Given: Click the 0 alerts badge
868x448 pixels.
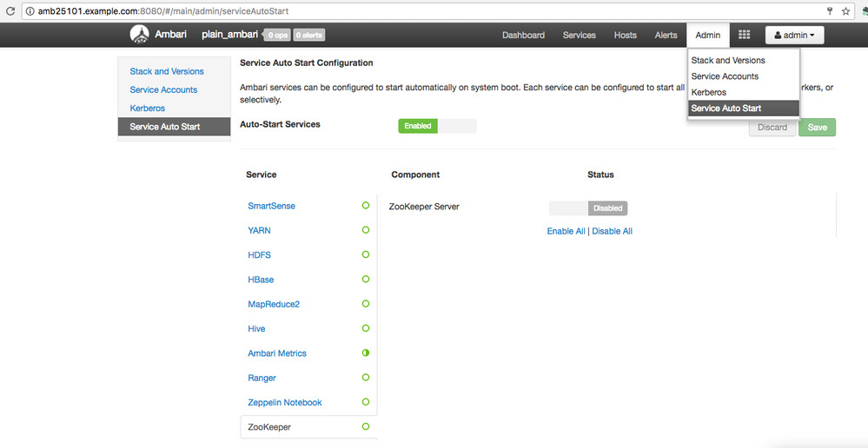Looking at the screenshot, I should (309, 36).
